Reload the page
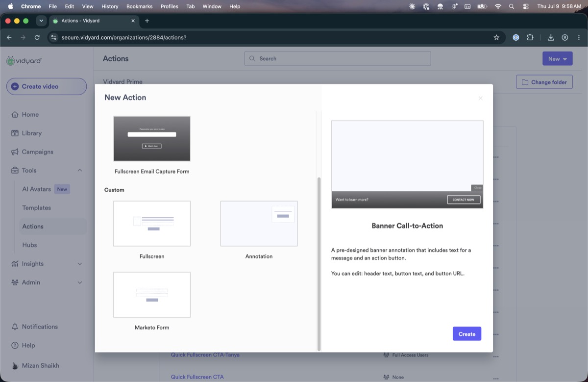The height and width of the screenshot is (382, 588). [37, 37]
